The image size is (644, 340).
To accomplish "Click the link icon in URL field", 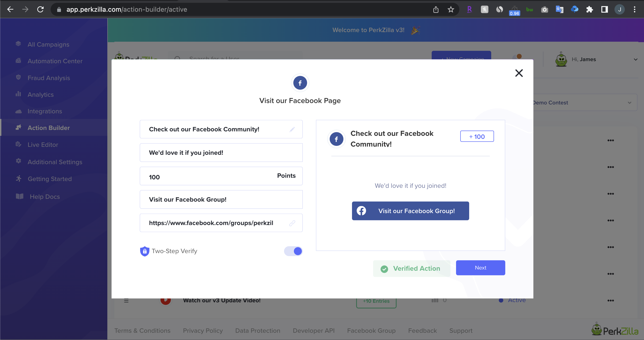I will [292, 223].
